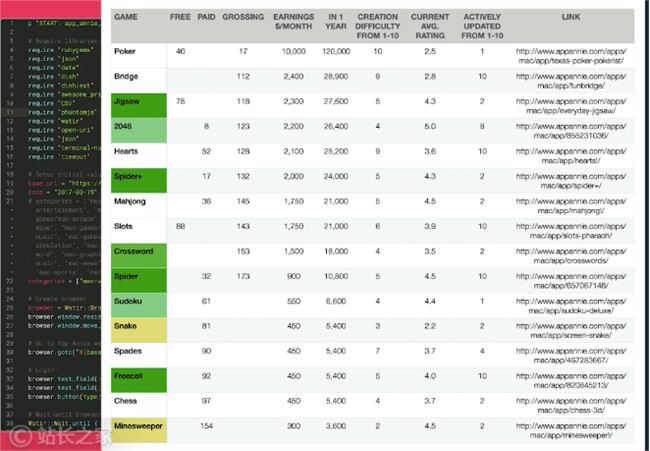
Task: Select the green Jigsaw cell
Action: 138,102
